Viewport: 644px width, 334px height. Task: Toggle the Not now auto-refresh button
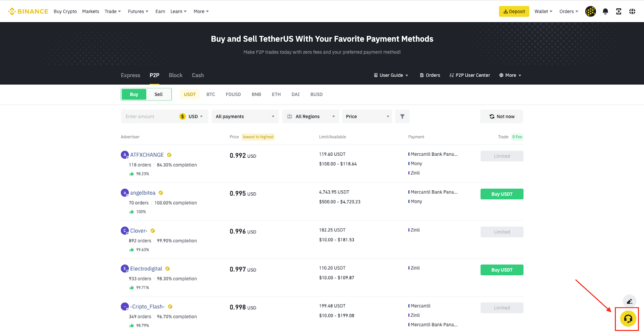(502, 116)
